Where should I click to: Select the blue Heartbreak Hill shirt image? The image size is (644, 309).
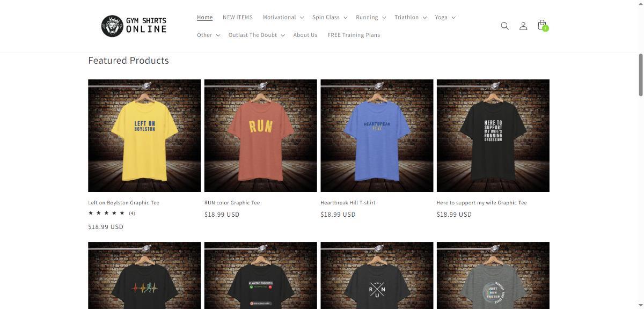click(x=377, y=136)
